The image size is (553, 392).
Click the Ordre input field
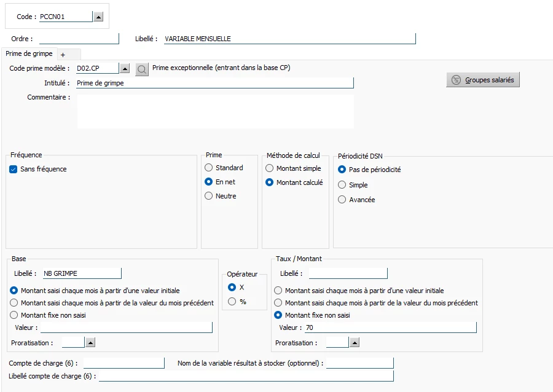79,39
